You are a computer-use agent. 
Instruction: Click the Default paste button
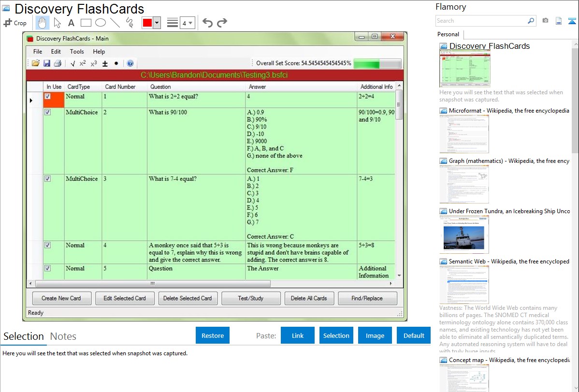pos(414,335)
